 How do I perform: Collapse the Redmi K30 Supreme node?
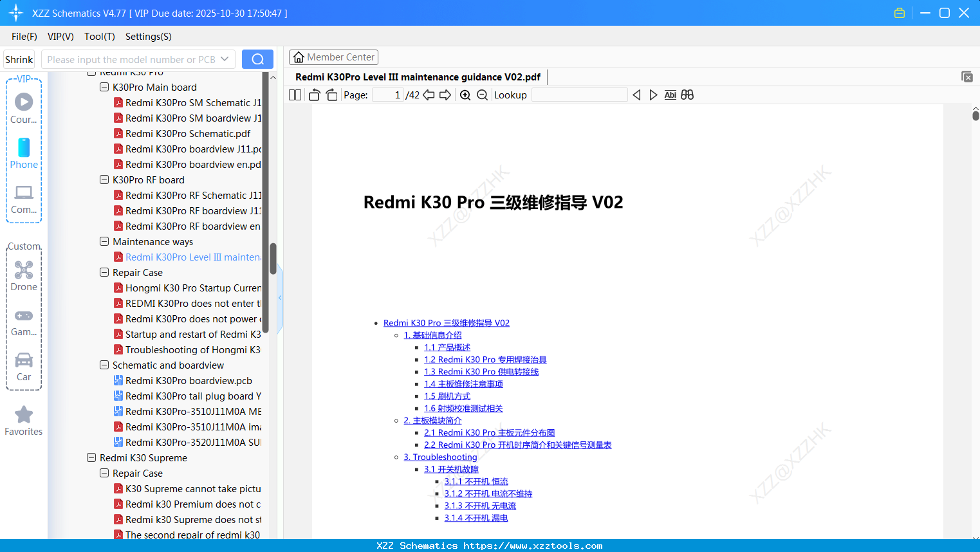(91, 457)
